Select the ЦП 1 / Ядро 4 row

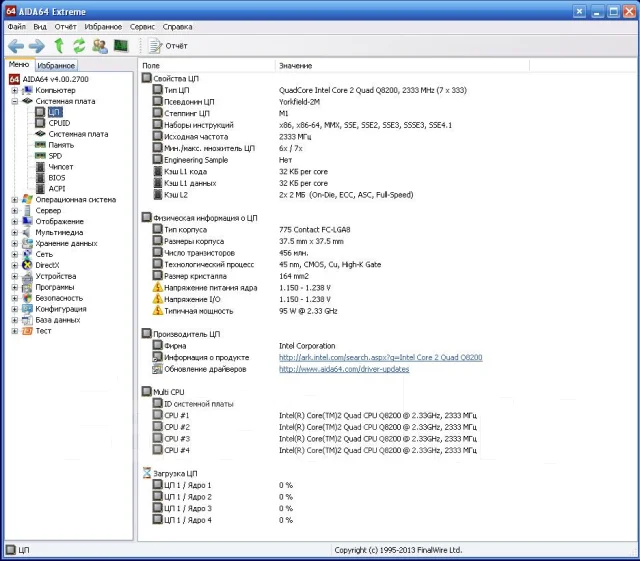[223, 520]
